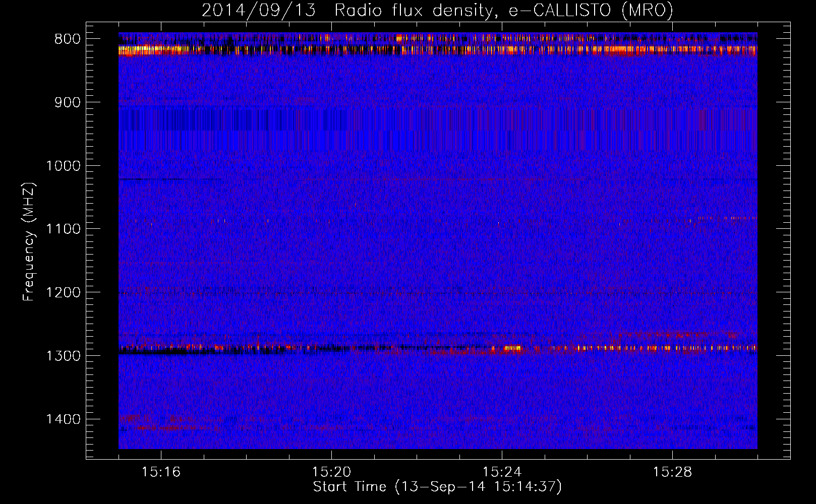Click the 'Start Time (13-Sep-14 15:14:37)' x-axis label
Image resolution: width=816 pixels, height=504 pixels.
point(437,487)
